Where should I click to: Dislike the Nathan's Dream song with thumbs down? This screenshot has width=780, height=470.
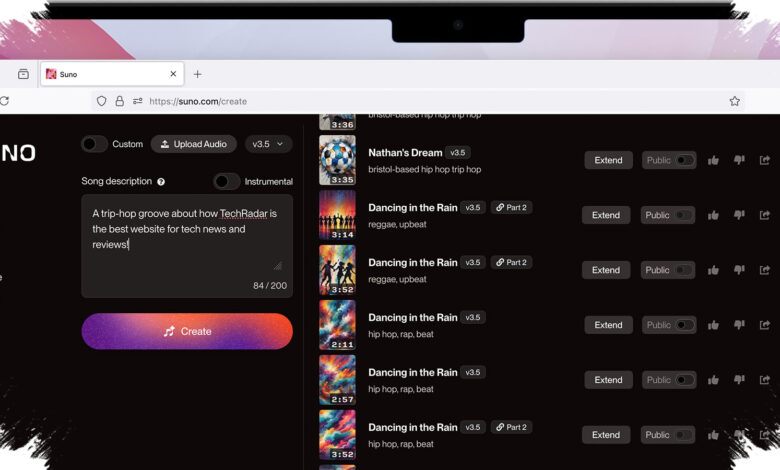click(739, 160)
